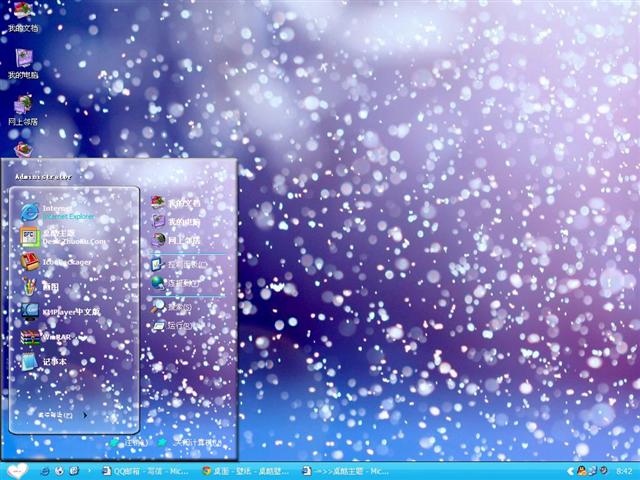Image resolution: width=640 pixels, height=480 pixels.
Task: Click the network connection tray icon
Action: click(x=592, y=471)
